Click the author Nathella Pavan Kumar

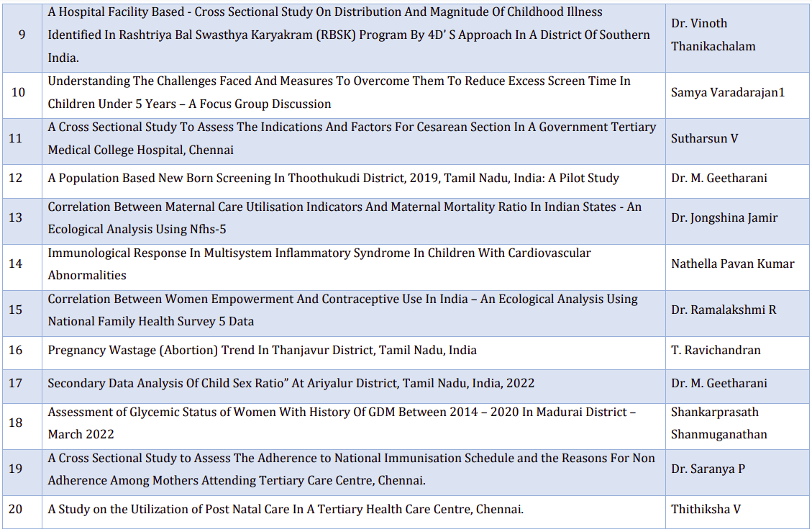click(732, 263)
